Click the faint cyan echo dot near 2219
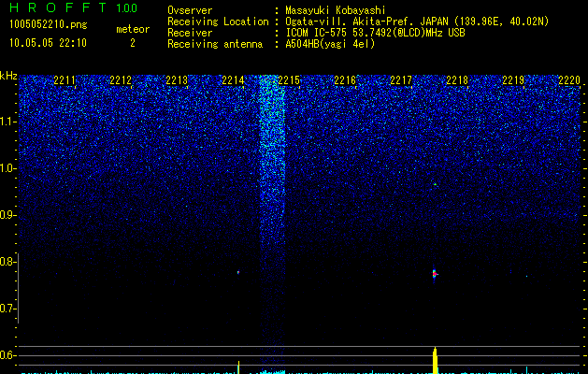This screenshot has width=588, height=374. coord(526,277)
